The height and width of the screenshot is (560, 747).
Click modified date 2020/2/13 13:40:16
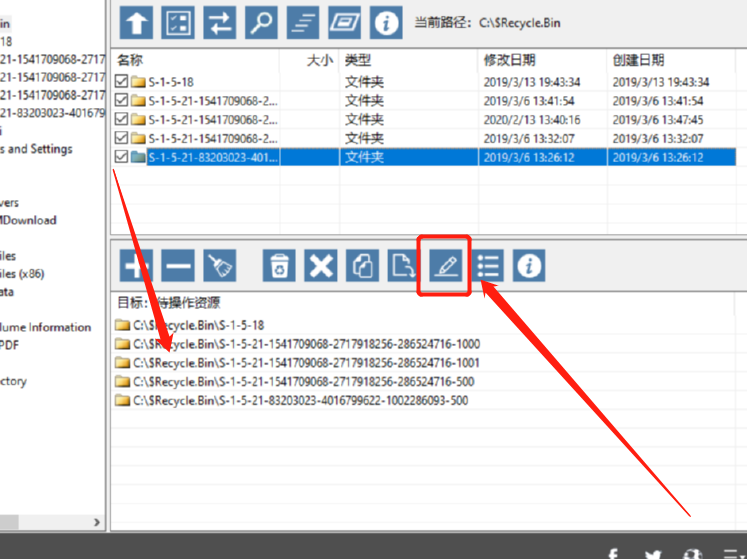tap(532, 120)
